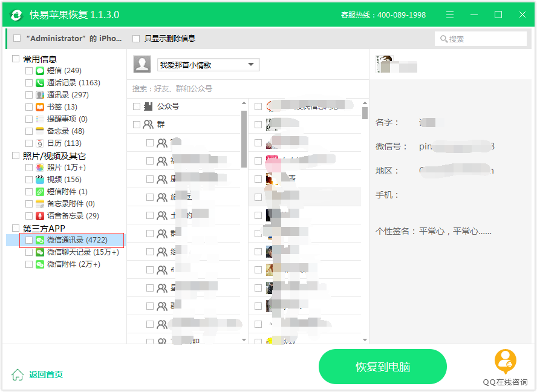Open the hamburger menu in the title bar

pyautogui.click(x=450, y=15)
